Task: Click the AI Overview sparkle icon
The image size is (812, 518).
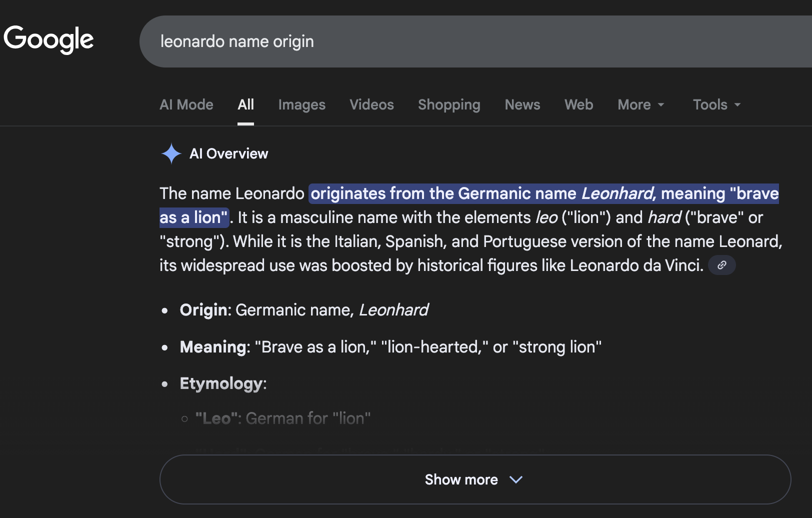Action: click(x=171, y=153)
